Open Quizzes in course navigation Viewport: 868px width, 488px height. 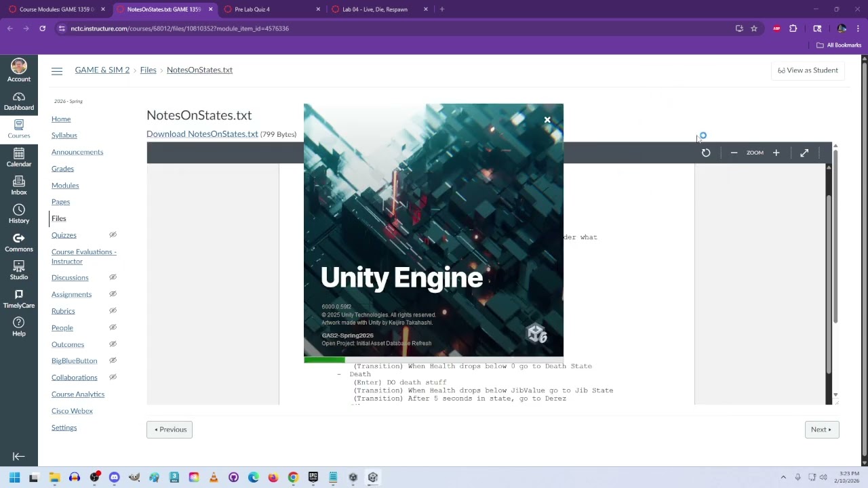point(64,235)
